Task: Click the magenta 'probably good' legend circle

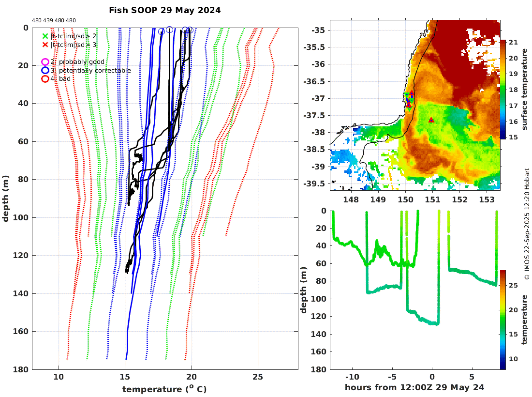Action: click(x=45, y=62)
